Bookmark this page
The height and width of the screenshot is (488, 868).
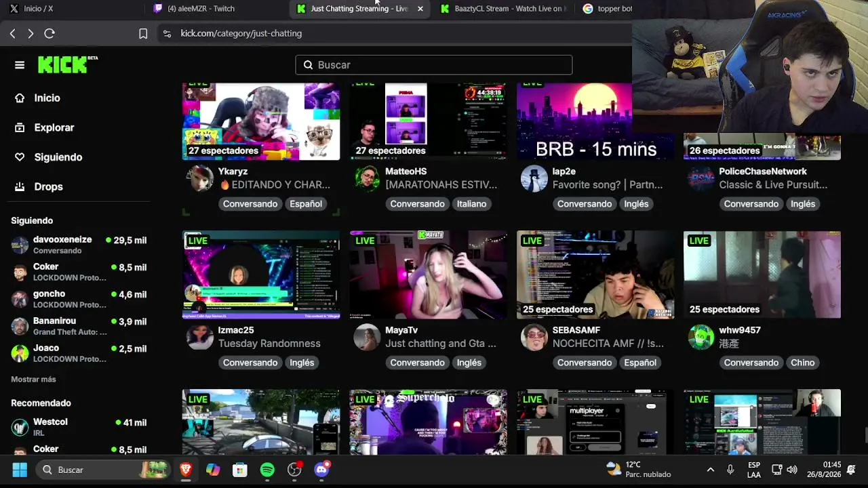pyautogui.click(x=143, y=33)
